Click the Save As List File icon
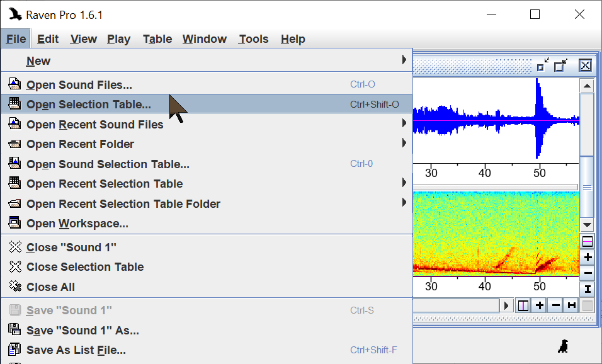The image size is (602, 364). click(14, 350)
